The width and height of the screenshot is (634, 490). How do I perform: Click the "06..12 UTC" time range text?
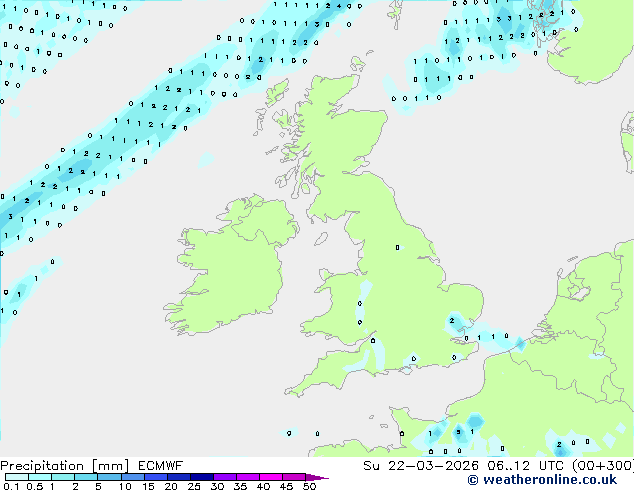(525, 466)
